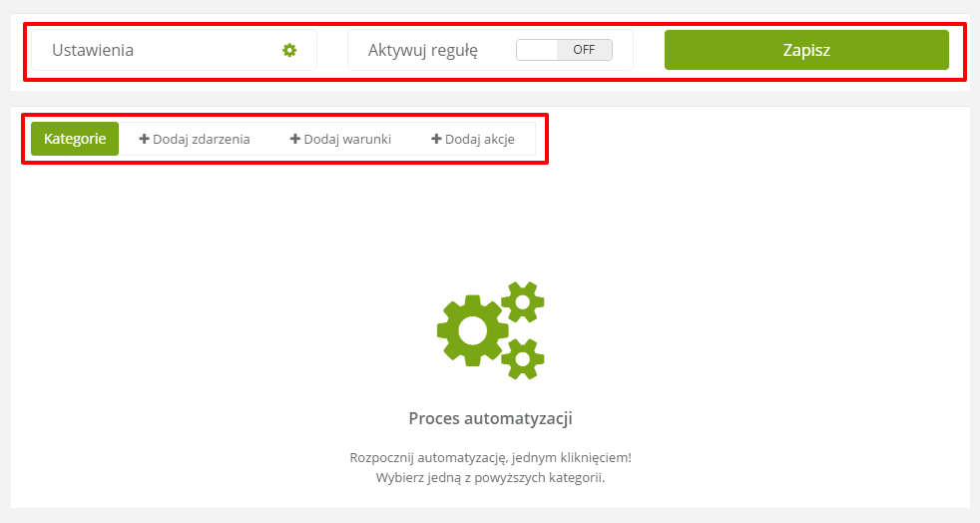Click the Proces automatyzacji heading
This screenshot has height=523, width=980.
491,418
